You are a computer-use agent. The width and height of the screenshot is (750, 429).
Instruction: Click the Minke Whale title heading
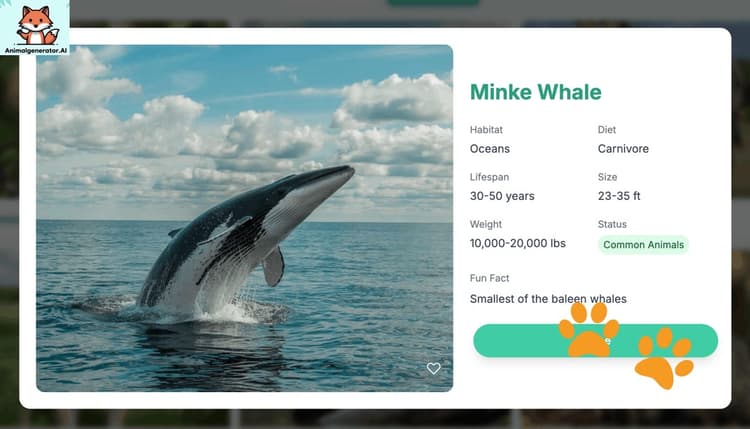tap(535, 92)
